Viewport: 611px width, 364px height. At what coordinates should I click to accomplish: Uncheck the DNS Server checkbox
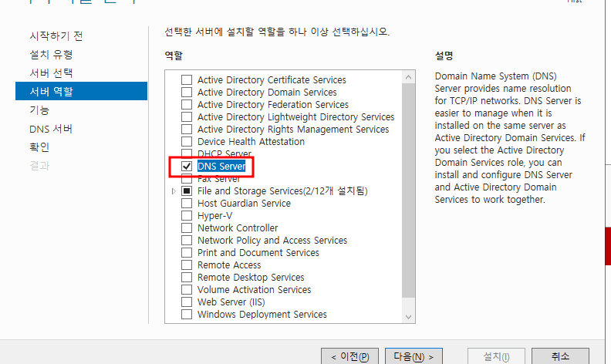(187, 167)
